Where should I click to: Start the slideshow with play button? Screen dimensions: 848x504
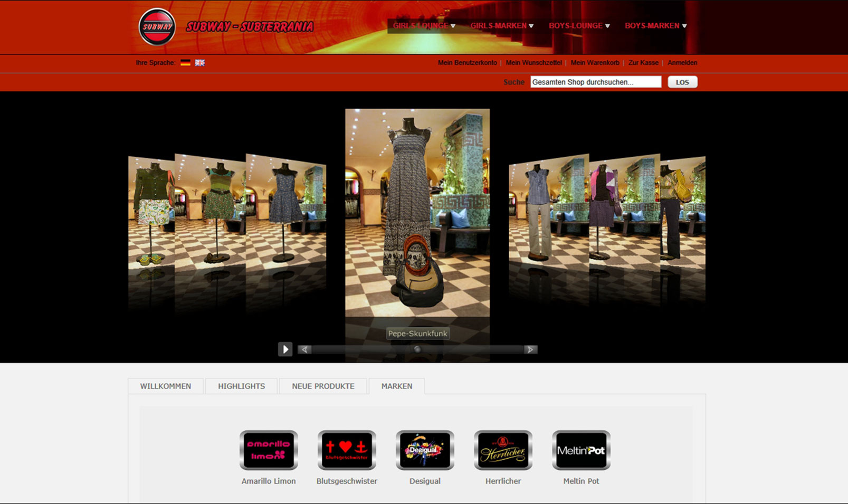tap(285, 349)
